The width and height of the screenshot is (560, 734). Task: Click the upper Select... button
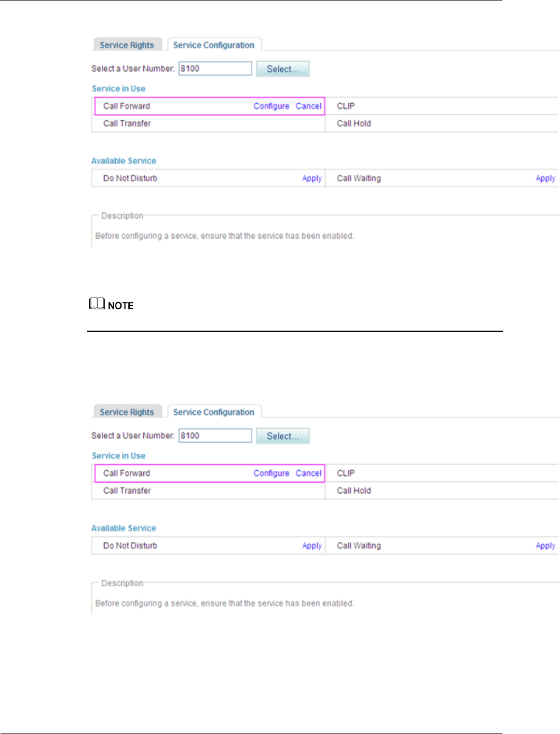coord(283,69)
